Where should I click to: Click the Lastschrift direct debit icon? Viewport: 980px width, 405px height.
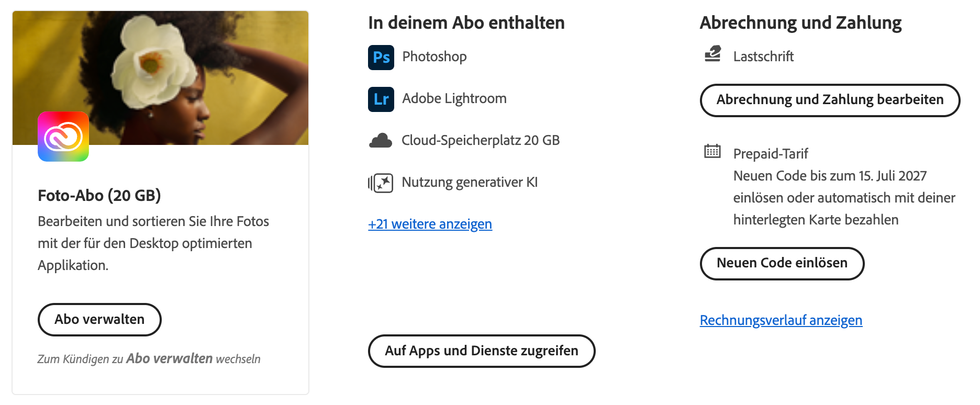tap(712, 54)
